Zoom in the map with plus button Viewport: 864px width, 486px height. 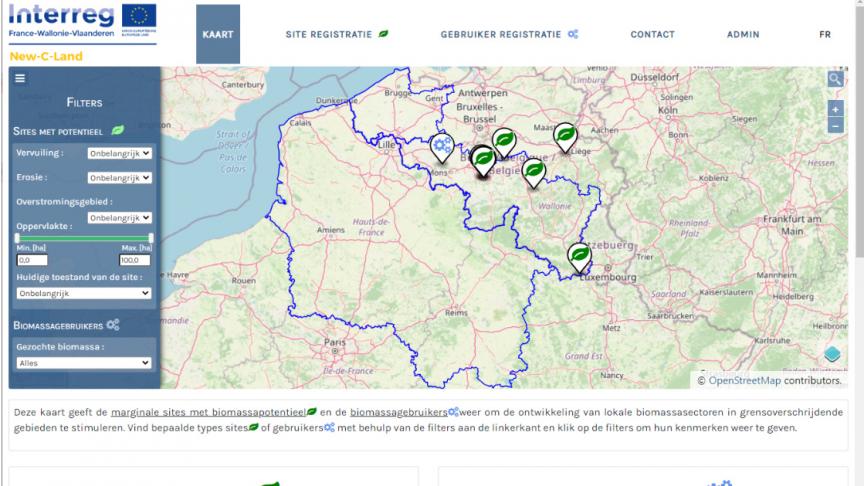pyautogui.click(x=836, y=109)
